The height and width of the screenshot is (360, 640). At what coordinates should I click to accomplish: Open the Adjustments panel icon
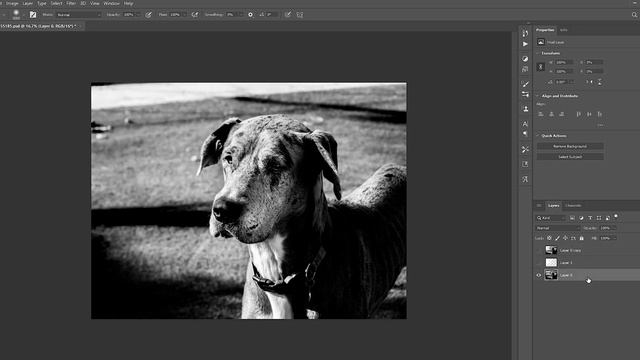point(525,59)
